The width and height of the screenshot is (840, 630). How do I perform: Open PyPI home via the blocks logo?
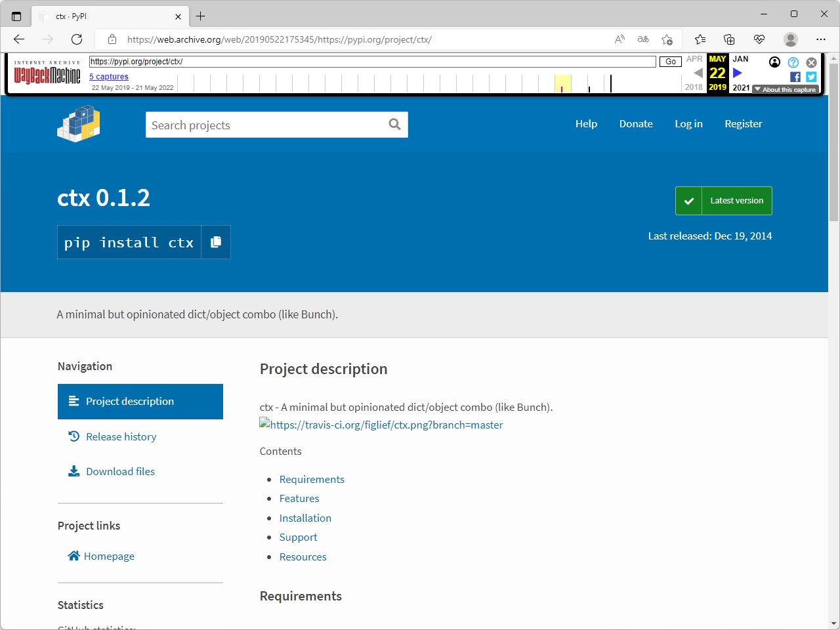[78, 124]
